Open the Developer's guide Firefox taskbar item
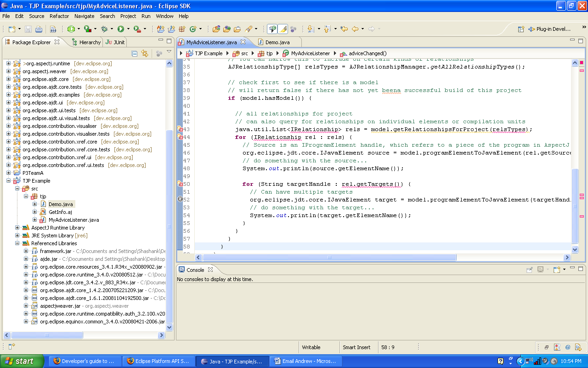Viewport: 588px width, 368px height. 85,361
